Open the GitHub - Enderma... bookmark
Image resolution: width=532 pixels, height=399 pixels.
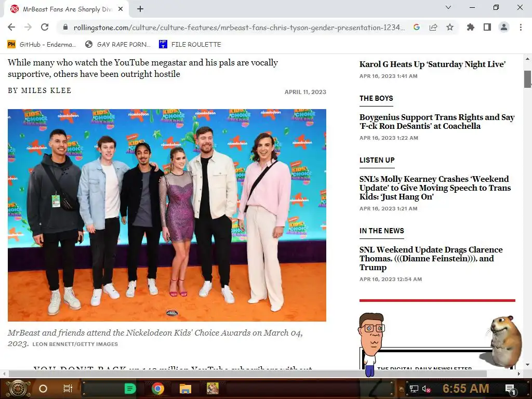coord(42,45)
